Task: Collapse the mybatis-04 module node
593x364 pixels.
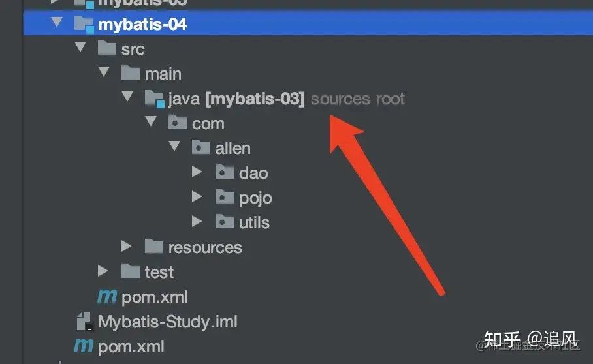Action: coord(57,22)
